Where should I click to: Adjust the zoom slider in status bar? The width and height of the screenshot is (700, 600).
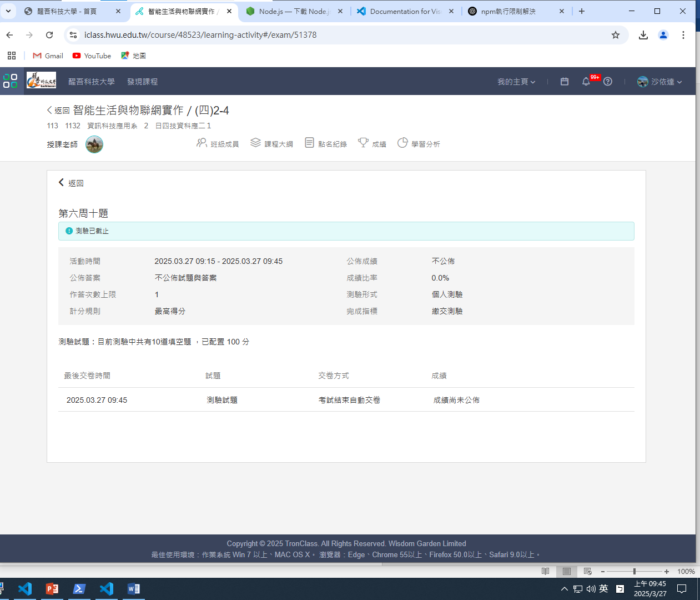tap(634, 571)
